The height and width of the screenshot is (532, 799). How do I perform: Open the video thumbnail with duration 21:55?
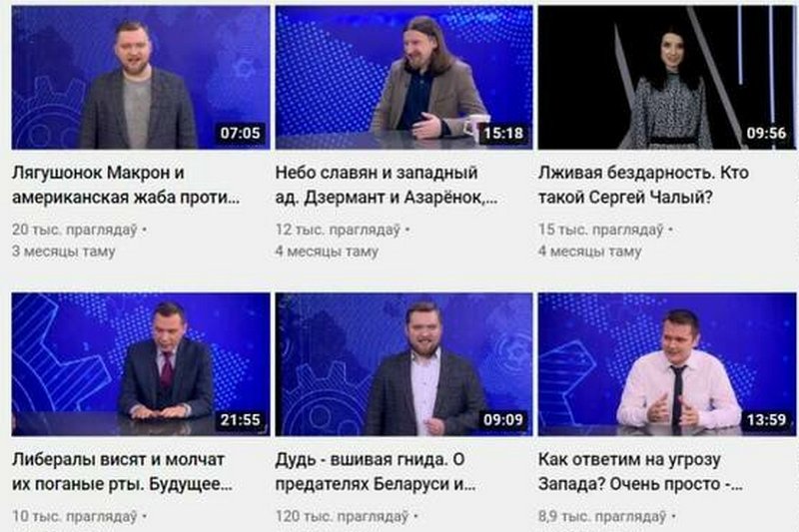141,364
